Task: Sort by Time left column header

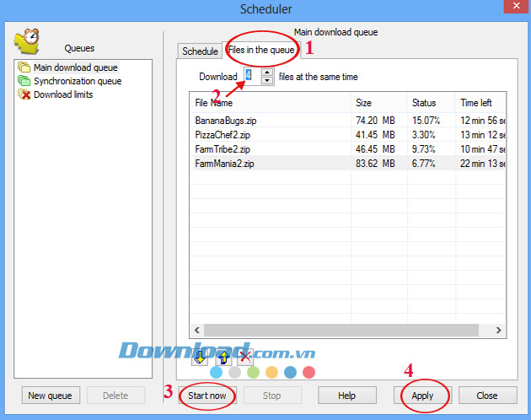Action: 480,103
